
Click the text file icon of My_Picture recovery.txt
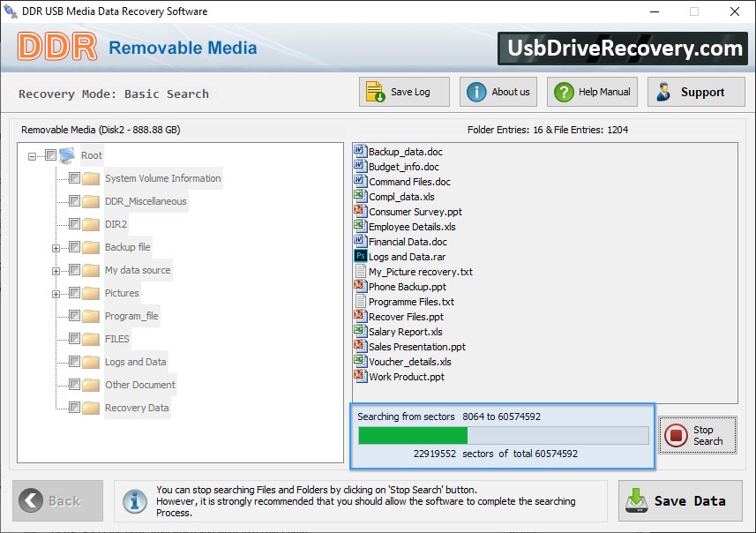pyautogui.click(x=360, y=272)
